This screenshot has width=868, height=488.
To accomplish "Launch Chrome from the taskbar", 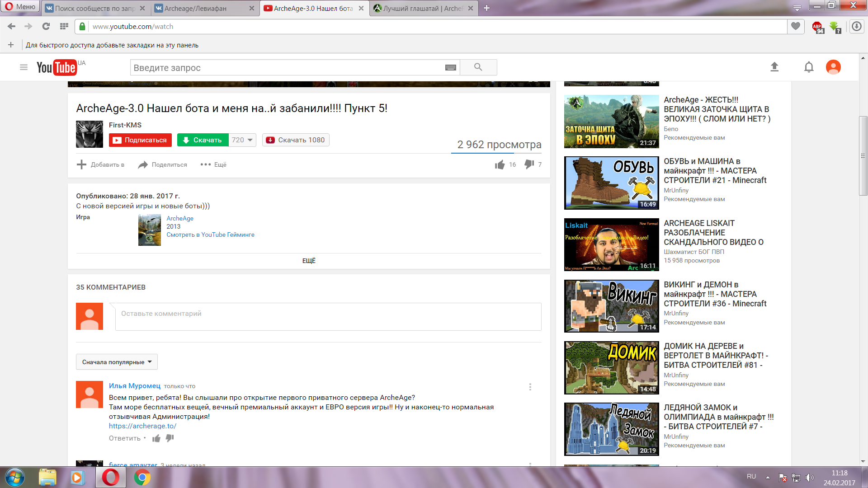I will (x=142, y=477).
